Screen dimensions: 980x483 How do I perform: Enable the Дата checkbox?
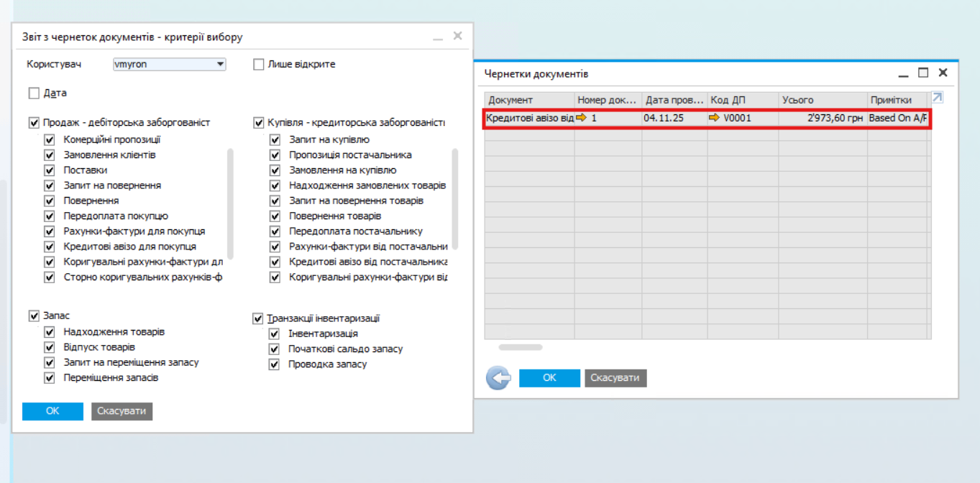[34, 93]
